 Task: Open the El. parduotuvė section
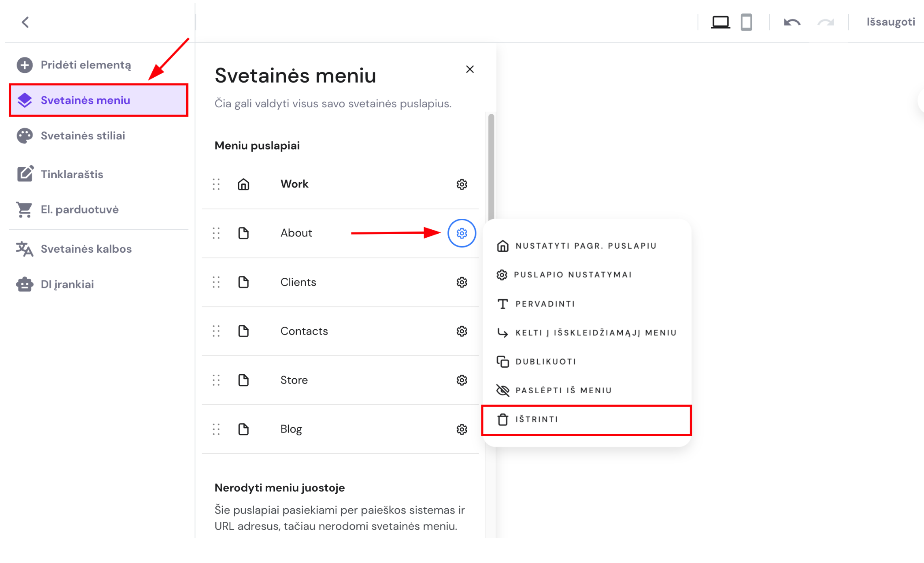pyautogui.click(x=79, y=209)
